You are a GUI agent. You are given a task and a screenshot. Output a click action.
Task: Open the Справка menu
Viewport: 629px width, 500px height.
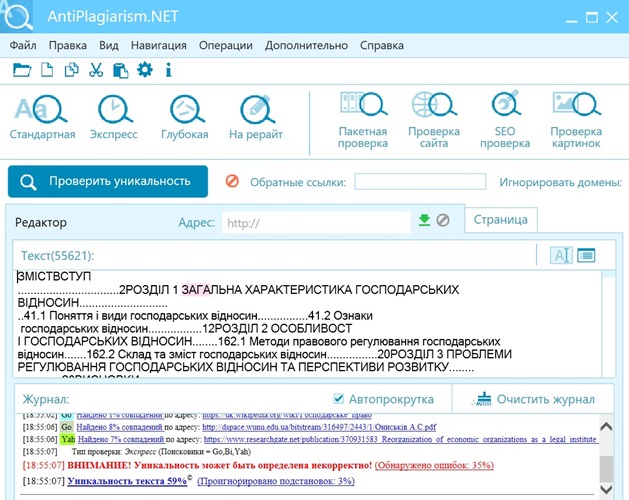pyautogui.click(x=381, y=45)
